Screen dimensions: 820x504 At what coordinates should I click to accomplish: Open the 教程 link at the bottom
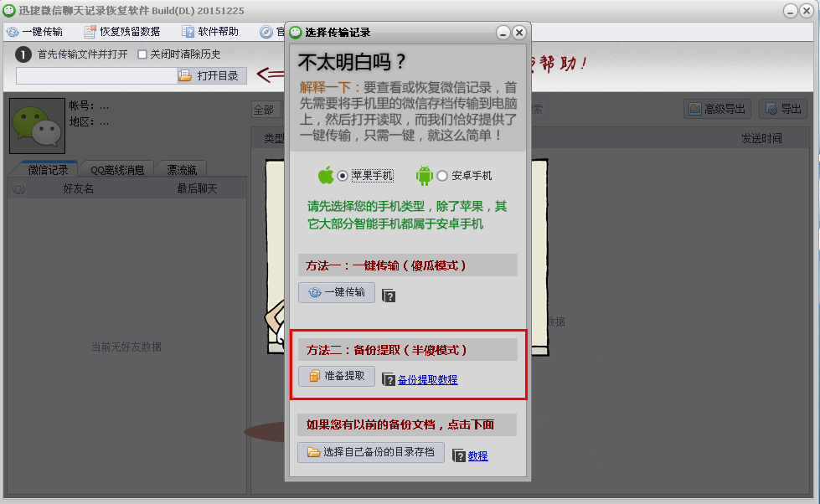point(477,456)
